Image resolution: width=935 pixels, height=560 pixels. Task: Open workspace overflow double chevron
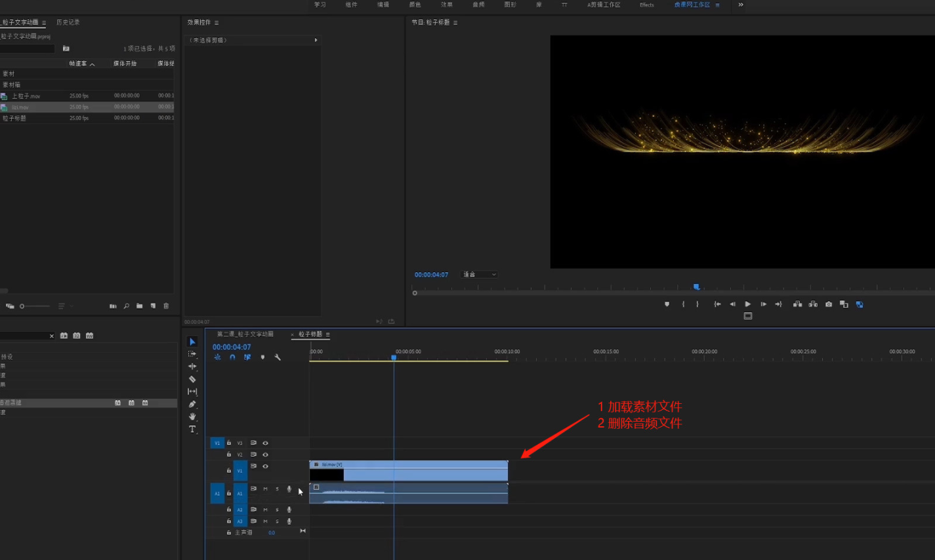(x=741, y=5)
